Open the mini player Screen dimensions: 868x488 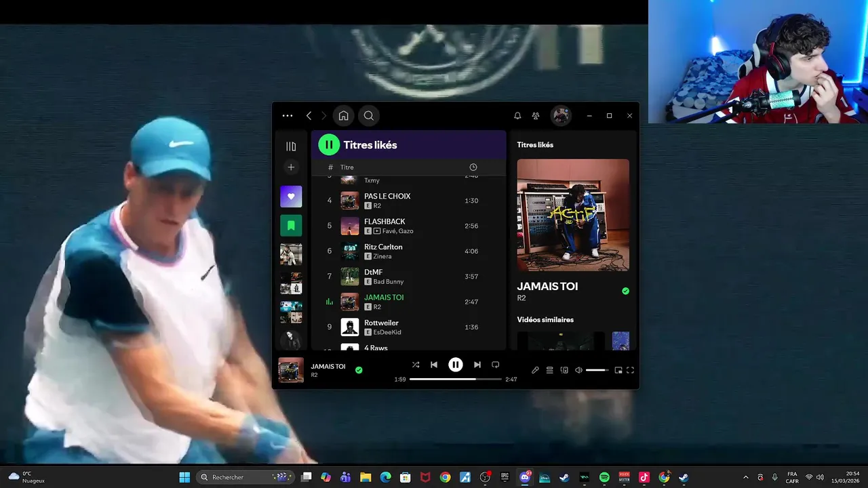click(618, 370)
